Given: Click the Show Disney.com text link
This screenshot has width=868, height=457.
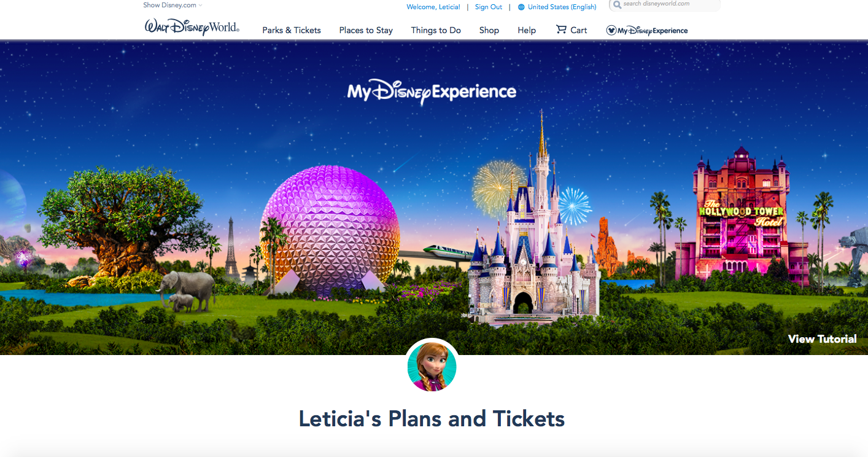Looking at the screenshot, I should 169,6.
